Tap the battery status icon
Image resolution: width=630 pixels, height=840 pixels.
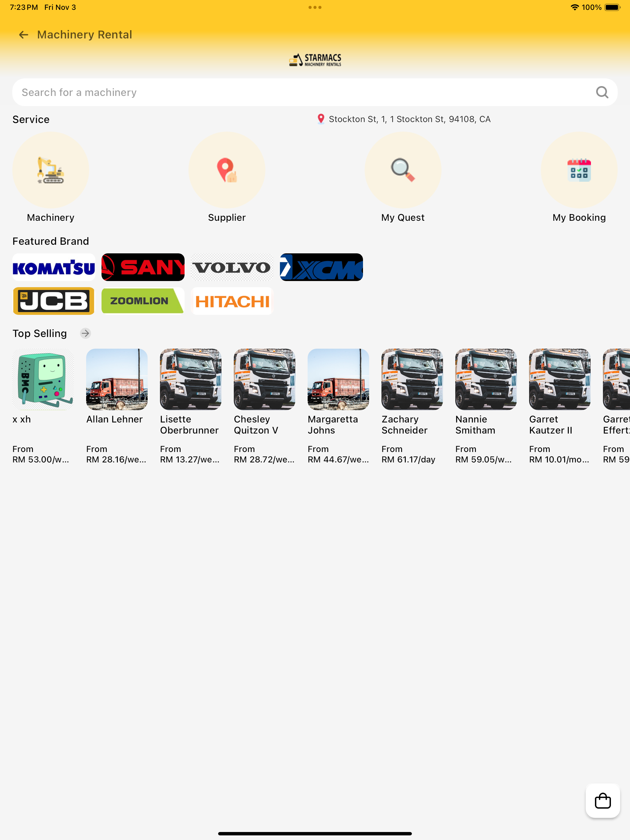click(x=612, y=7)
